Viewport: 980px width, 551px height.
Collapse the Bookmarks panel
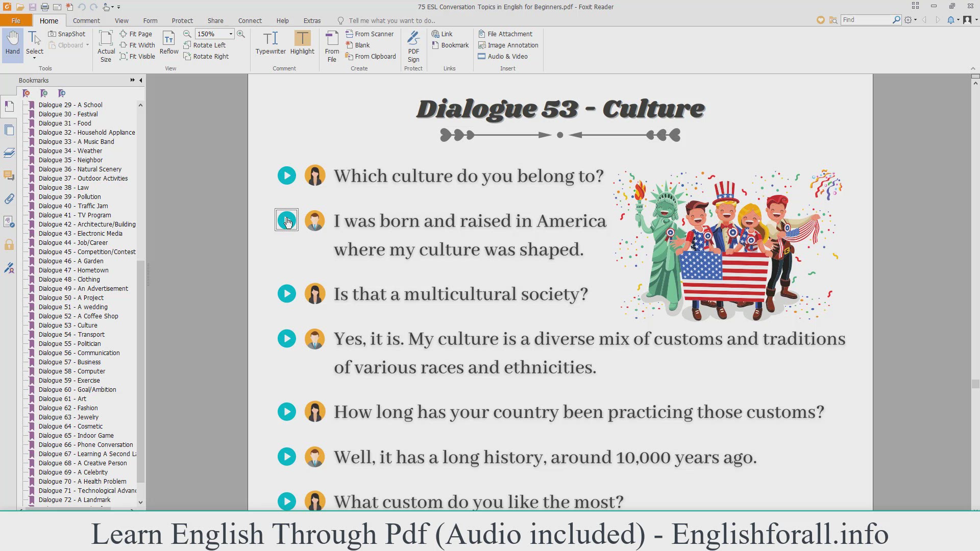[x=141, y=80]
